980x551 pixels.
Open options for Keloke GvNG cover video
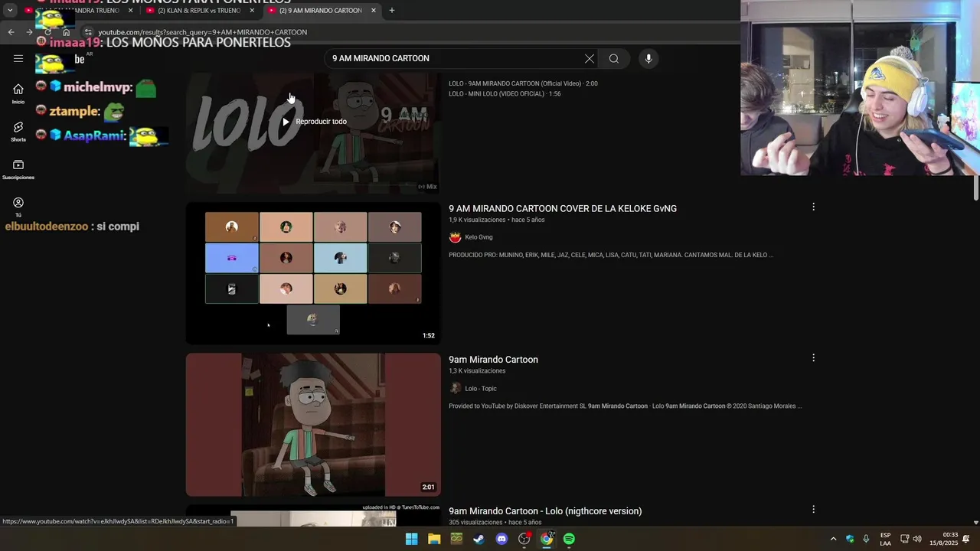pos(813,207)
